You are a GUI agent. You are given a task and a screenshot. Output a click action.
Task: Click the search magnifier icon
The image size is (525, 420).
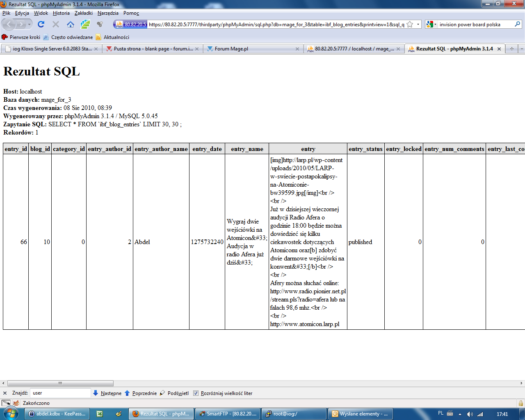click(x=517, y=25)
